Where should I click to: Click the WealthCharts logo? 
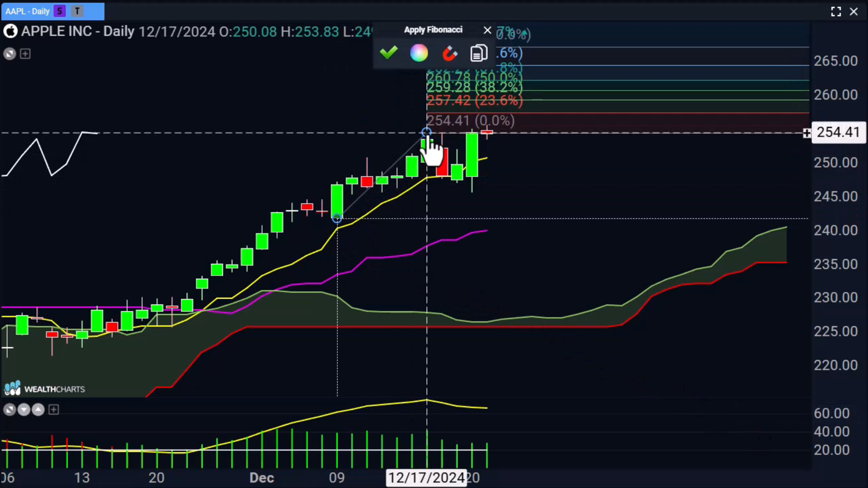(x=44, y=389)
